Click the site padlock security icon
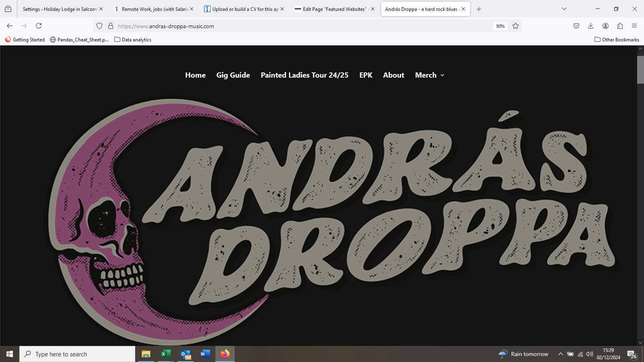 (x=111, y=26)
